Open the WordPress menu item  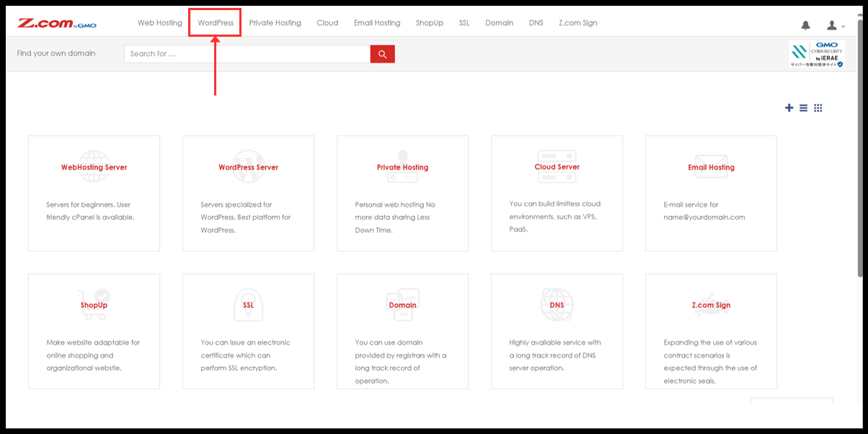216,23
